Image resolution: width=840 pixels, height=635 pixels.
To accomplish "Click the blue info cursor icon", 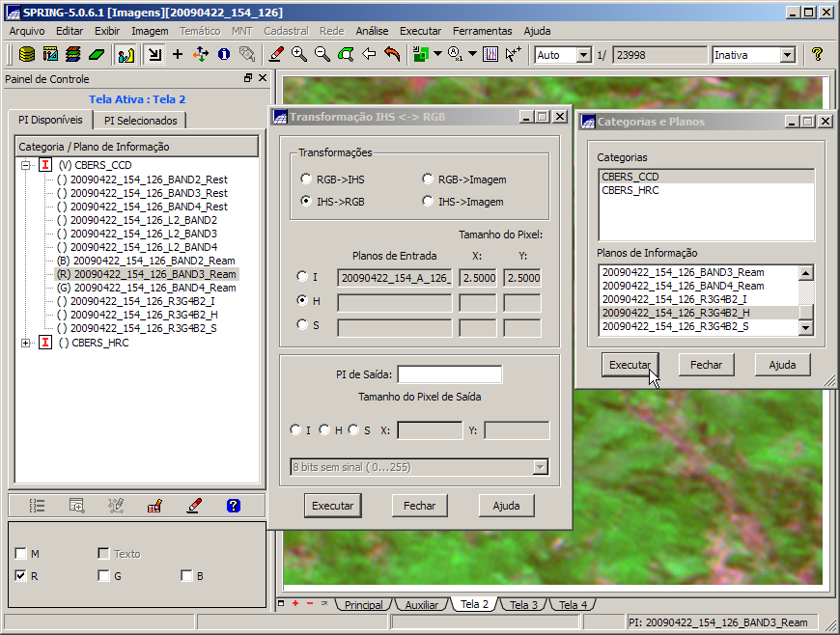I will 224,55.
